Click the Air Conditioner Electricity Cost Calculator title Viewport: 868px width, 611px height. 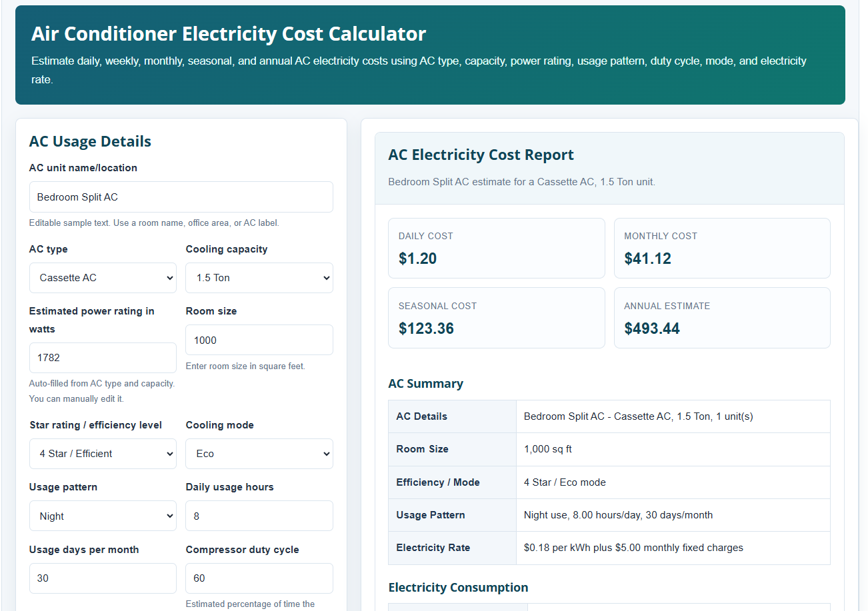click(229, 34)
